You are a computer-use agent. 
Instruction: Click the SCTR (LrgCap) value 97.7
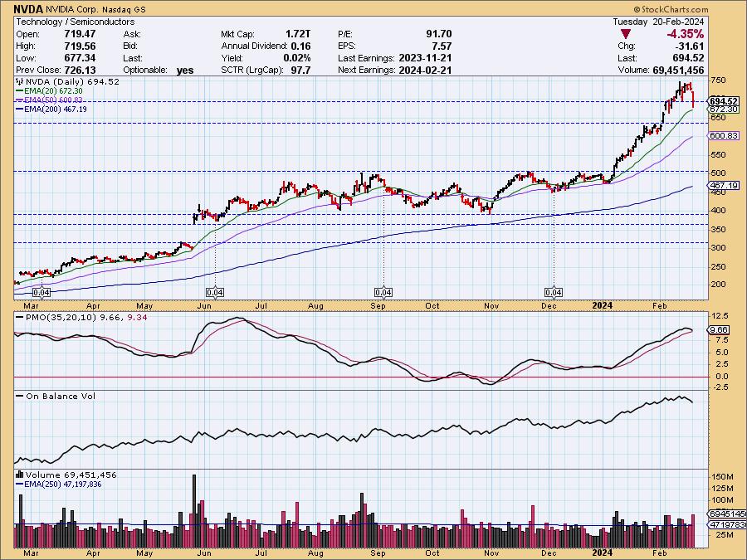point(300,70)
